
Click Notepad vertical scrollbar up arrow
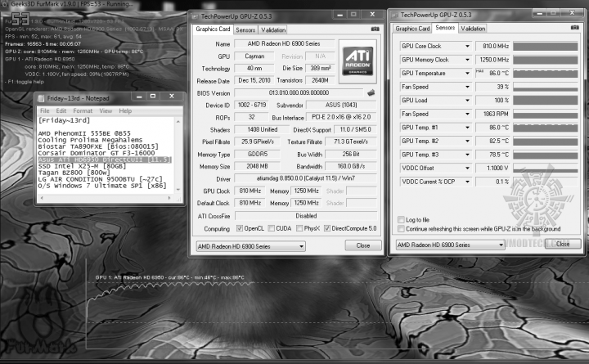pos(178,122)
